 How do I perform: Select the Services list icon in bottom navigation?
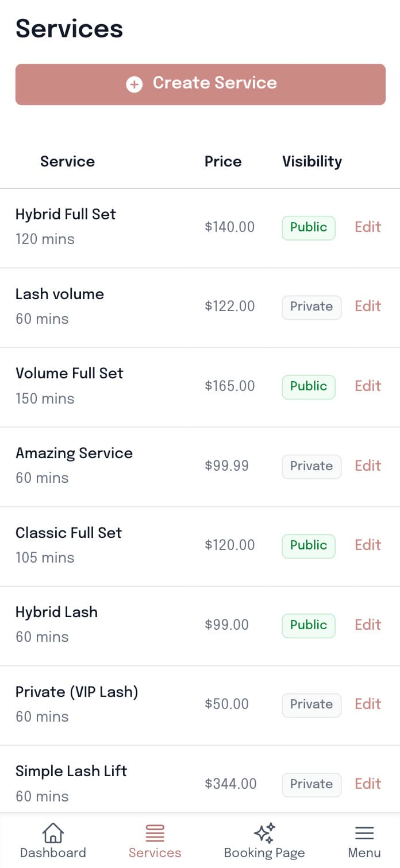(155, 831)
